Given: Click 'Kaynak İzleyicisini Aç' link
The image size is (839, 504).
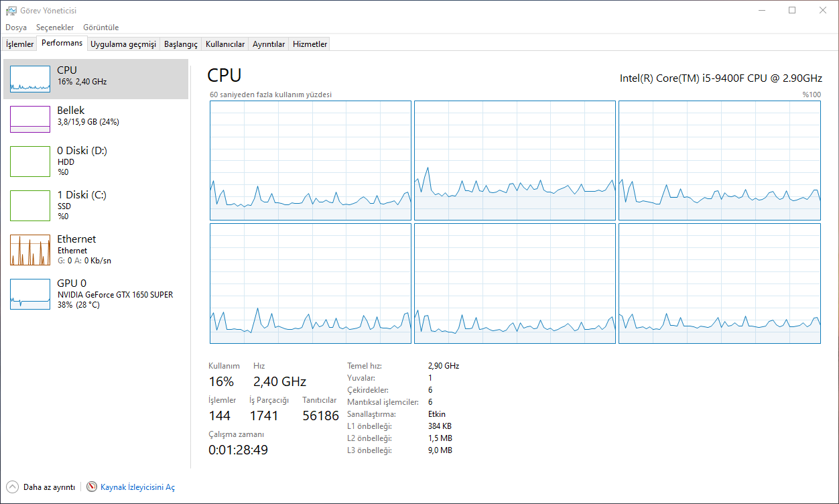Looking at the screenshot, I should coord(137,487).
